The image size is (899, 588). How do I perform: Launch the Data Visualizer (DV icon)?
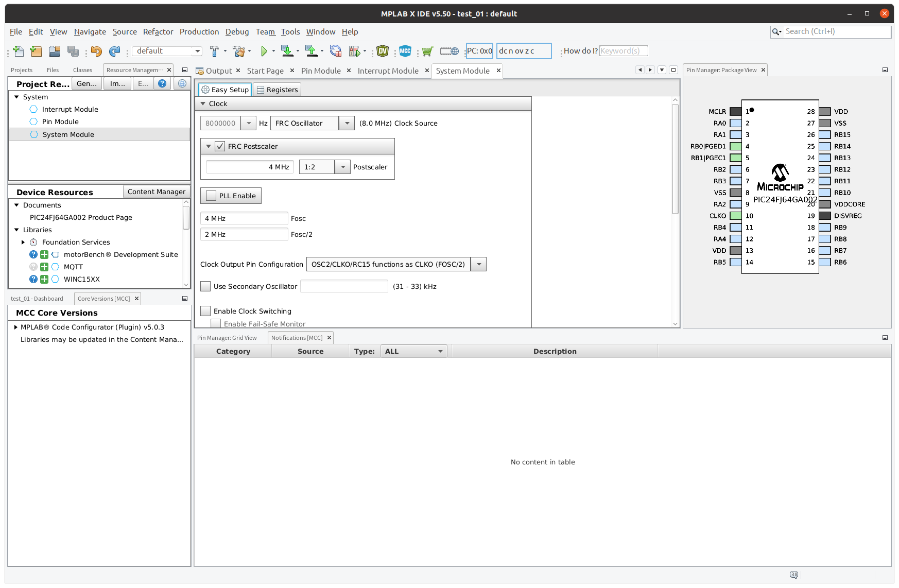point(382,51)
